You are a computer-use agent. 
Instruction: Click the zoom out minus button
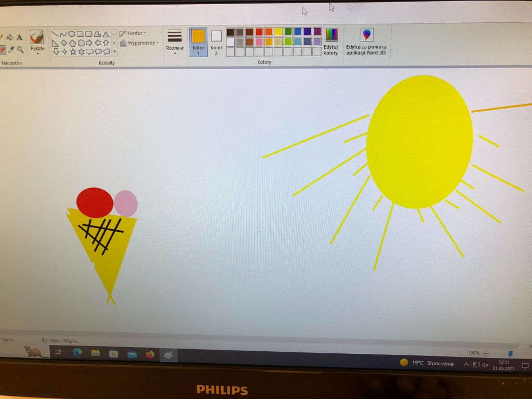point(486,353)
